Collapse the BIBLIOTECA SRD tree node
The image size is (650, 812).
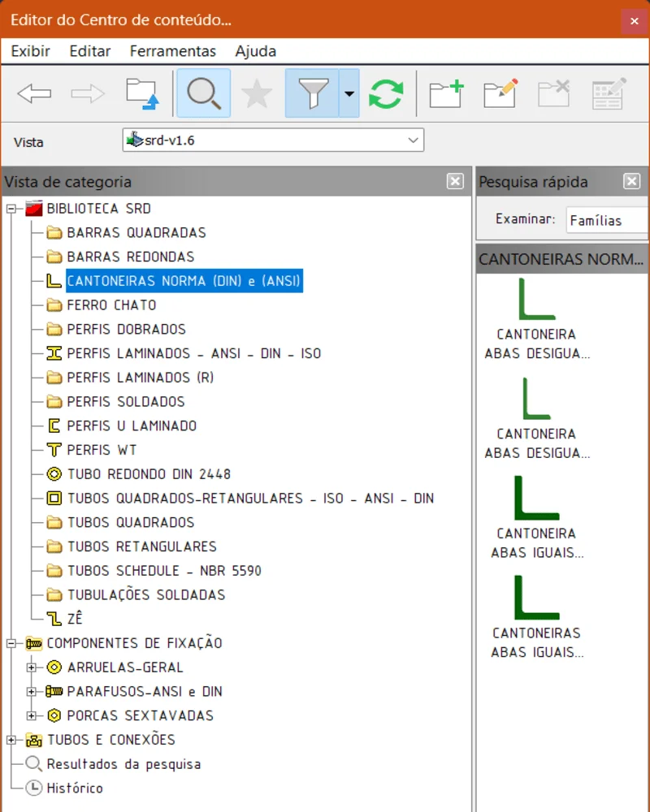pyautogui.click(x=12, y=209)
